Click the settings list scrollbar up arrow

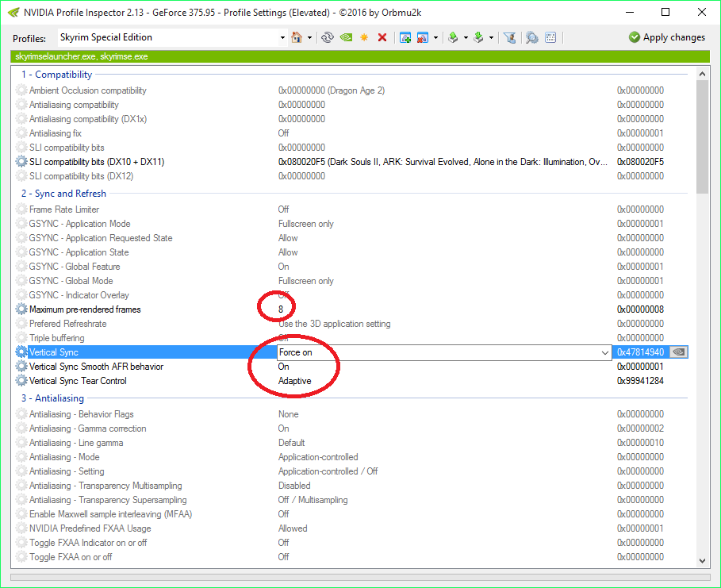(x=702, y=74)
